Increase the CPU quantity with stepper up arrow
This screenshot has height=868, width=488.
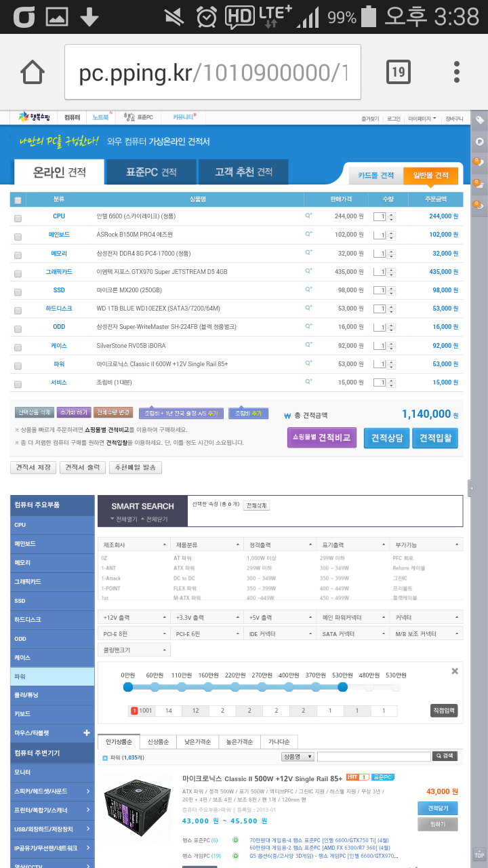click(x=392, y=214)
